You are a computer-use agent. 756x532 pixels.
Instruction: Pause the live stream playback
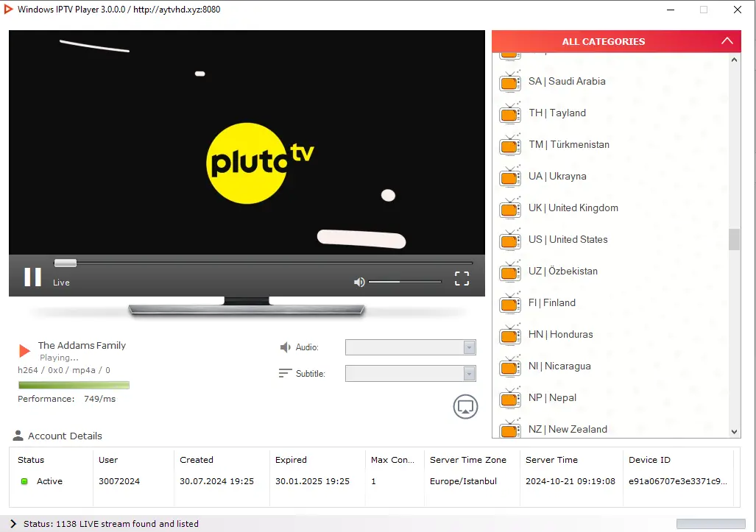click(33, 277)
